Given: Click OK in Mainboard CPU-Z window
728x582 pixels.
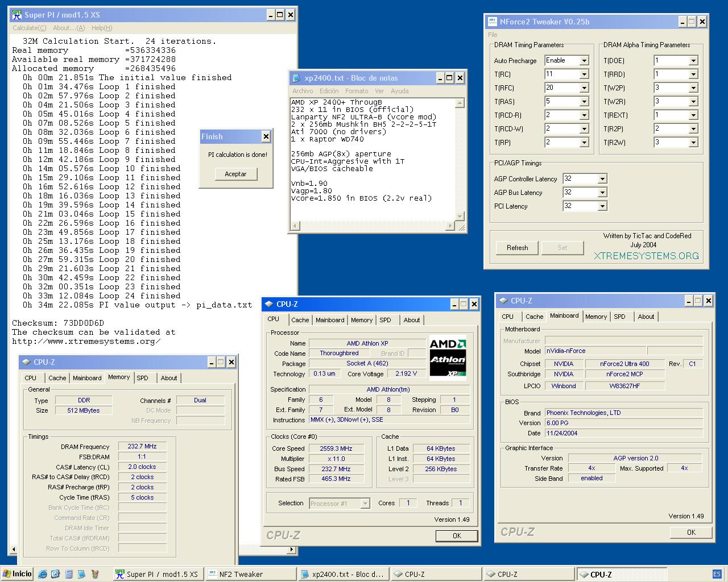Looking at the screenshot, I should tap(691, 533).
